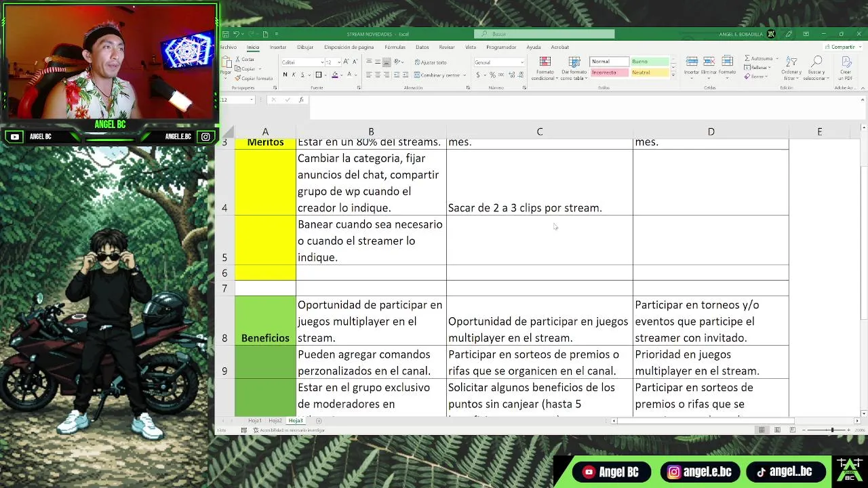Toggle bottom vertical alignment

point(387,62)
